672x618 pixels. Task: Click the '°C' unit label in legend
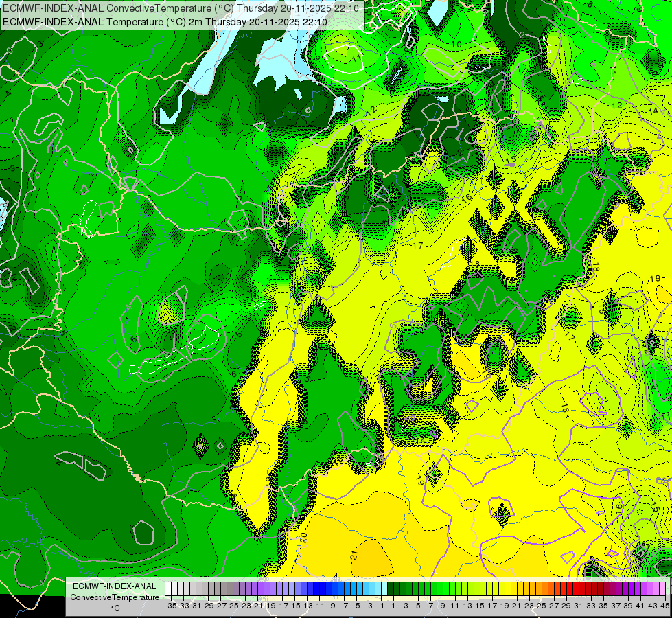[115, 608]
